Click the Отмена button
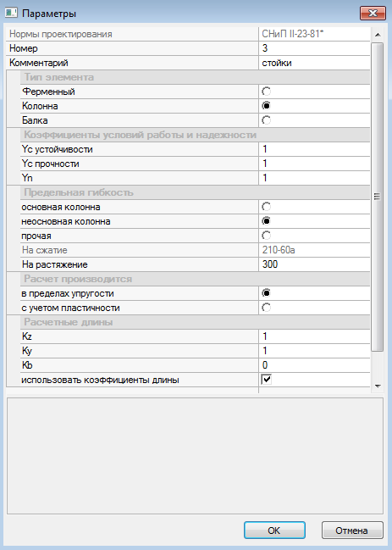Viewport: 392px width, 550px height. click(352, 530)
